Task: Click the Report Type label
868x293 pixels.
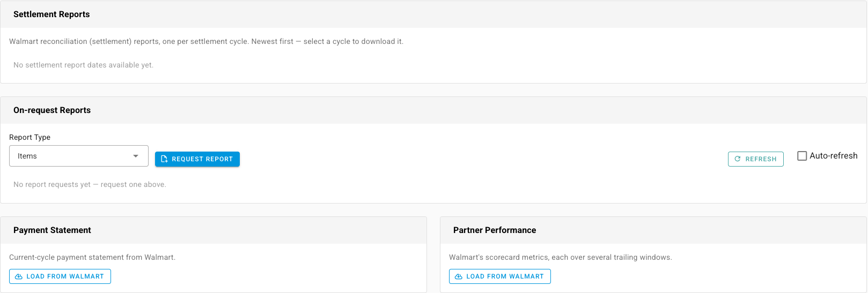Action: point(30,137)
